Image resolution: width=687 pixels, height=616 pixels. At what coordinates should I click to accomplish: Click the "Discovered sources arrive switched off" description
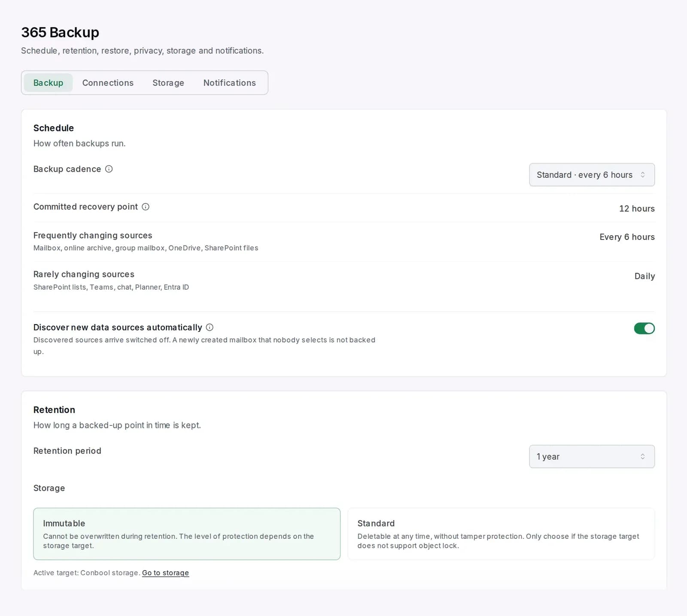[x=204, y=346]
